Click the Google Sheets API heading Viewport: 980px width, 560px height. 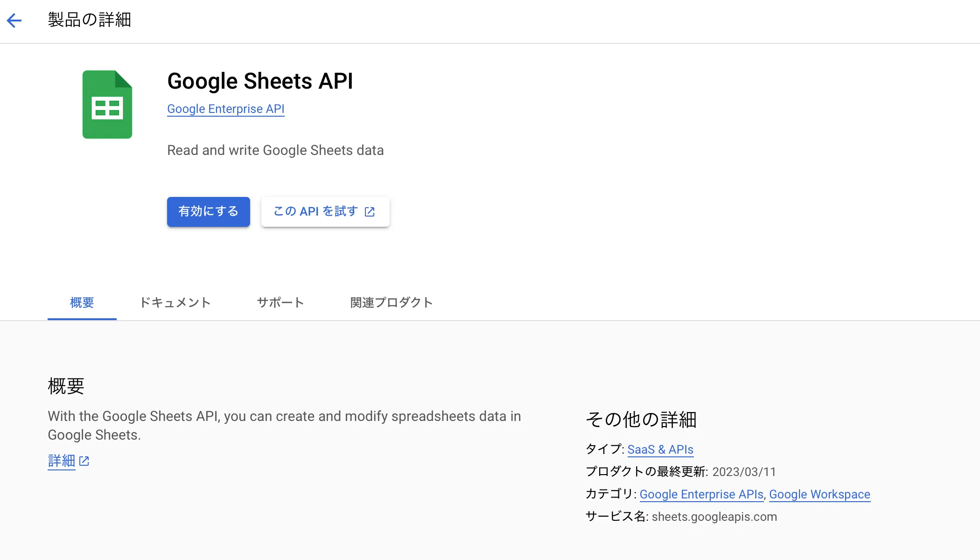(x=260, y=81)
